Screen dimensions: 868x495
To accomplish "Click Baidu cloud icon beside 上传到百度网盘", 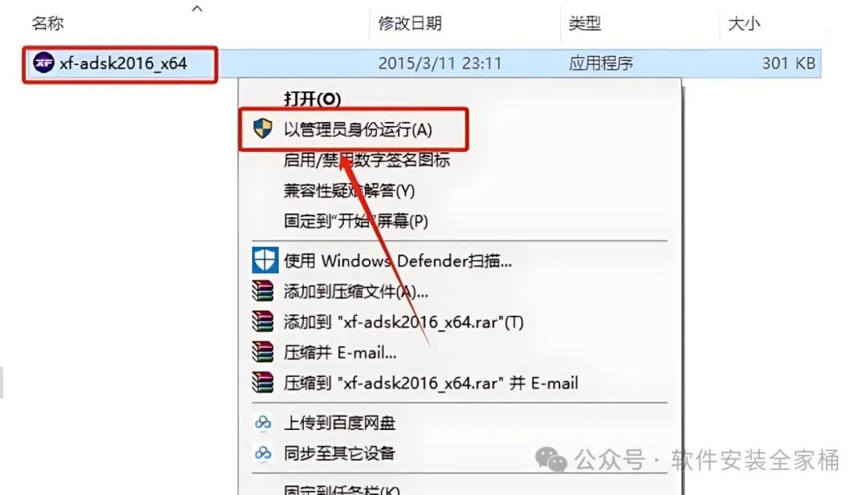I will click(263, 423).
